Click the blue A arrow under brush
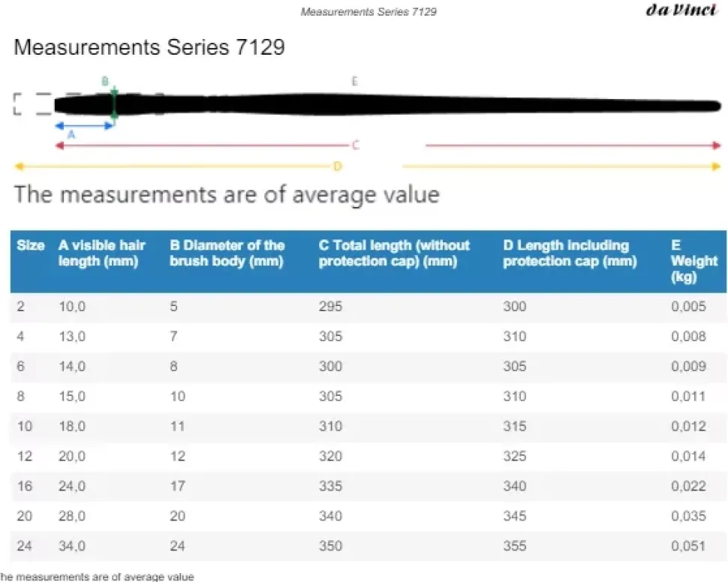The height and width of the screenshot is (582, 728). click(84, 125)
